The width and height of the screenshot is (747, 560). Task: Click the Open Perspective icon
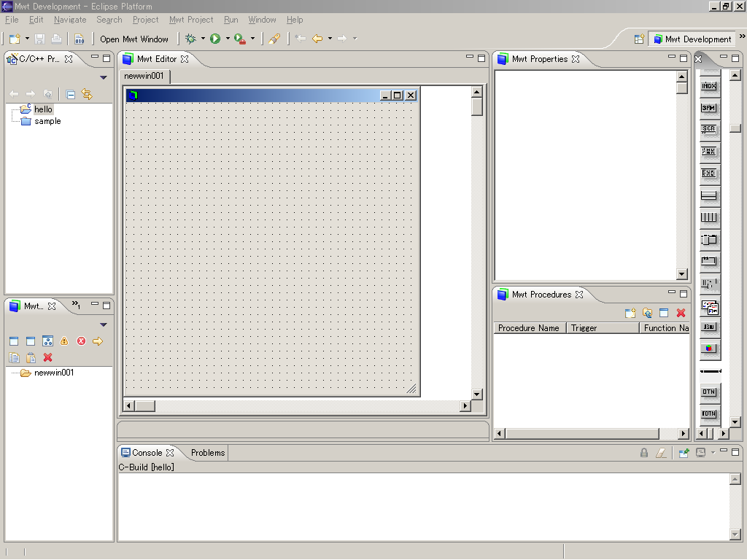(x=639, y=39)
